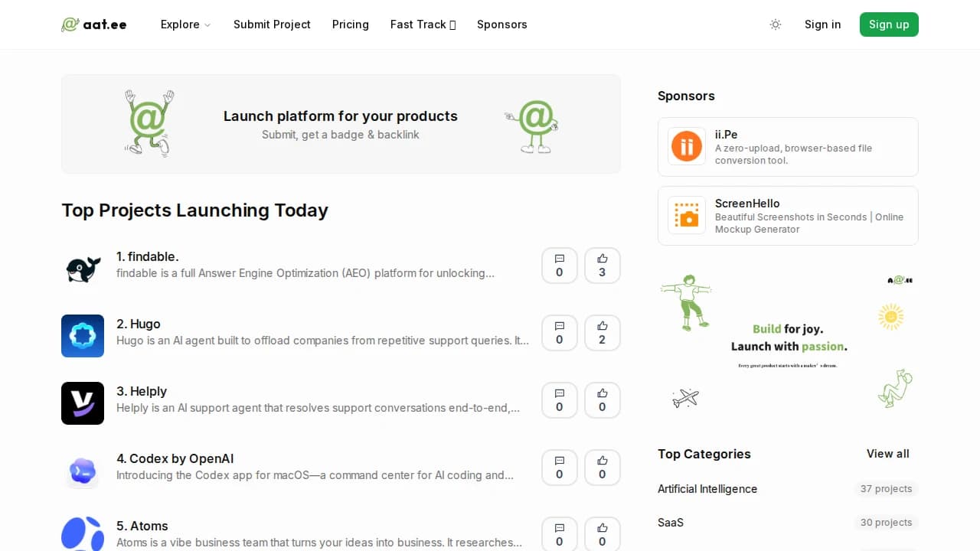
Task: Upvote Helply with thumbs-up button
Action: pos(603,400)
